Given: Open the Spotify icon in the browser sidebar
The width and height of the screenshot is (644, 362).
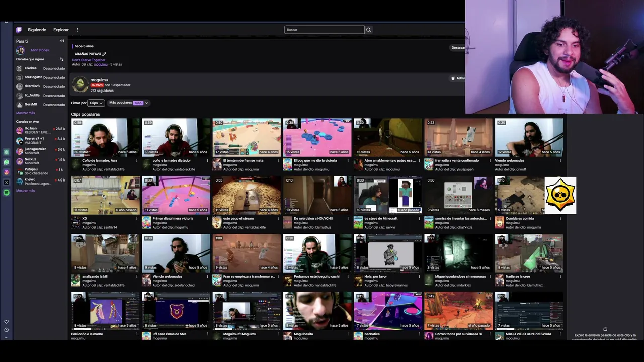Looking at the screenshot, I should coord(6,193).
